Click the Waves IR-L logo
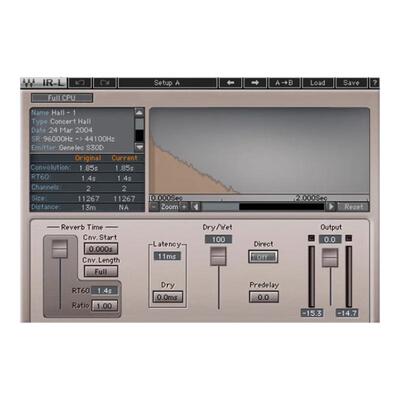This screenshot has height=400, width=400. coord(43,83)
